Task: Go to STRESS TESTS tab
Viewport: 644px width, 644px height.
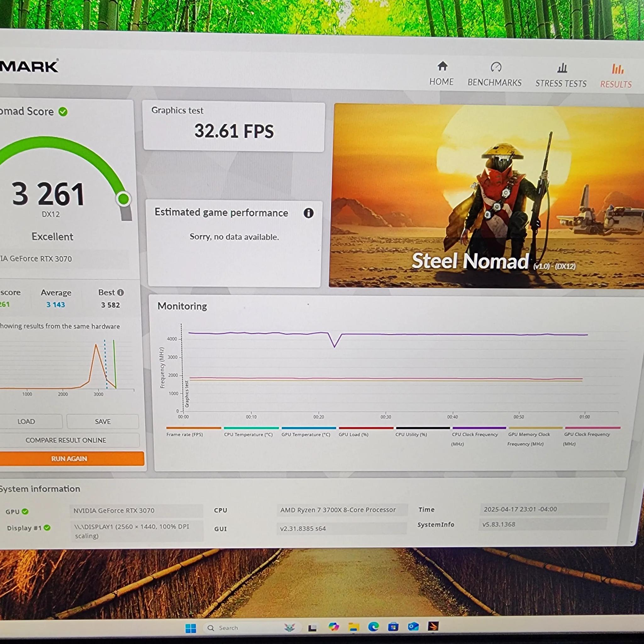Action: 561,76
